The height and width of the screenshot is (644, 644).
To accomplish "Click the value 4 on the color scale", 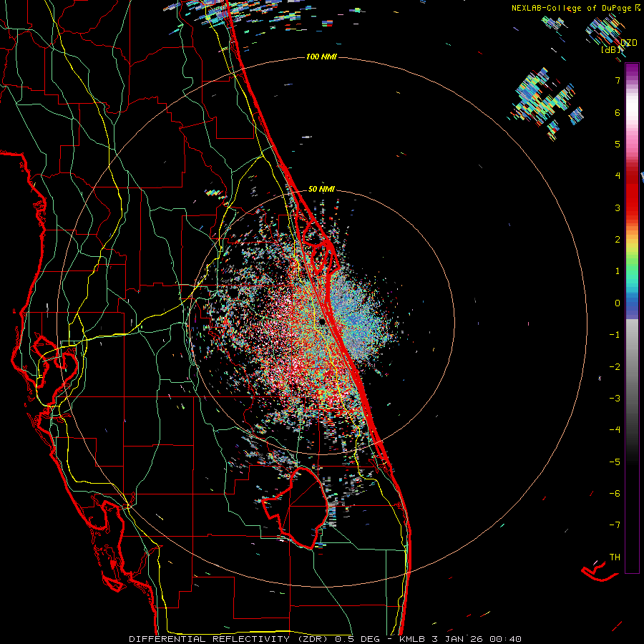I will click(618, 176).
